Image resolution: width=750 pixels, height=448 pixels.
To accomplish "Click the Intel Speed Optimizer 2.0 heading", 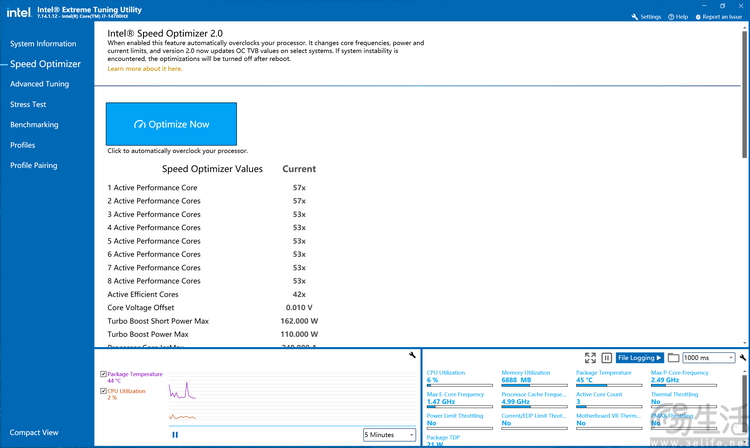I will pyautogui.click(x=165, y=33).
